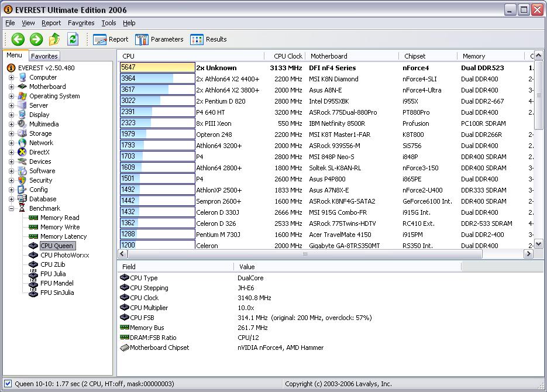This screenshot has height=392, width=547.
Task: Select the 2x Athlon64 X2 4400+ row
Action: click(x=326, y=79)
